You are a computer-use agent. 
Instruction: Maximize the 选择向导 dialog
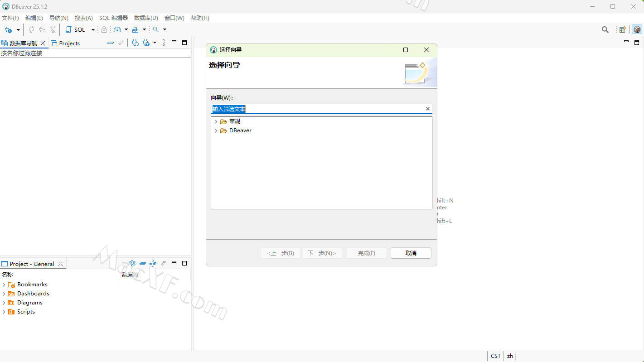406,50
